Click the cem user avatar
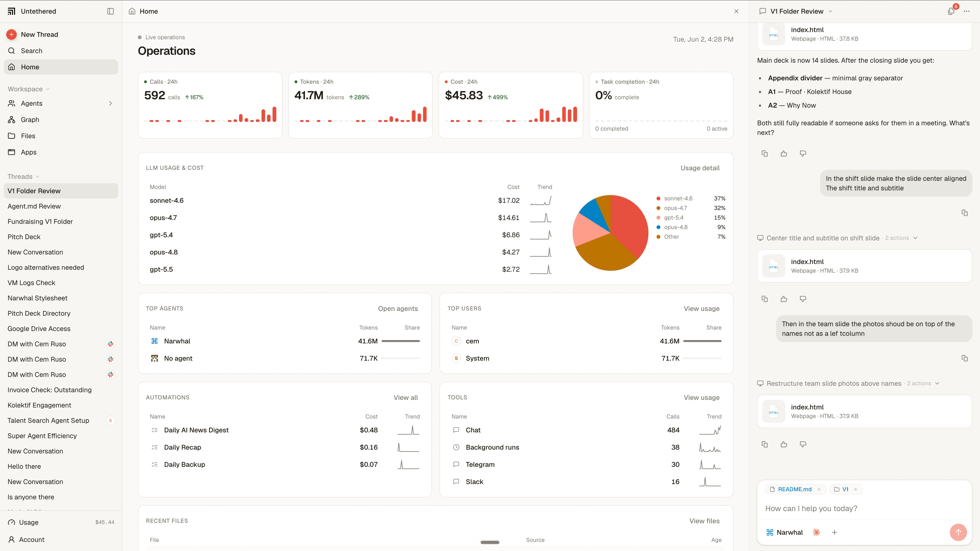The height and width of the screenshot is (551, 980). [x=456, y=342]
